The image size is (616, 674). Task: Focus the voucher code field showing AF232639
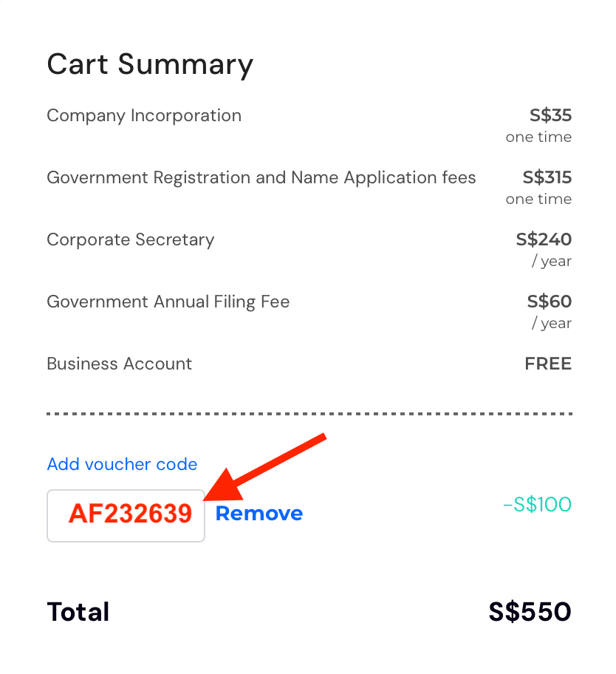pyautogui.click(x=126, y=515)
